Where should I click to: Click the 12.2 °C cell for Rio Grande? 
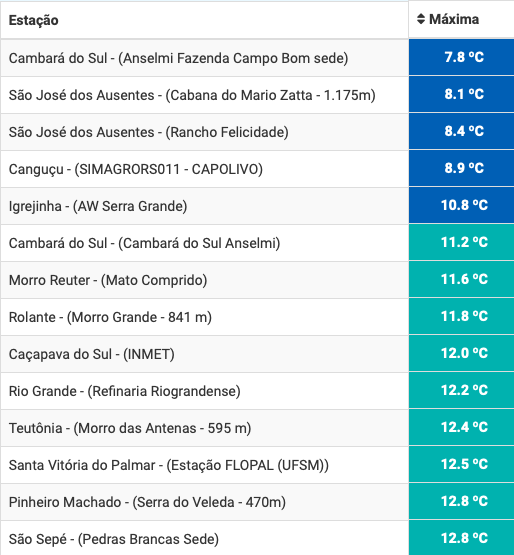[462, 390]
